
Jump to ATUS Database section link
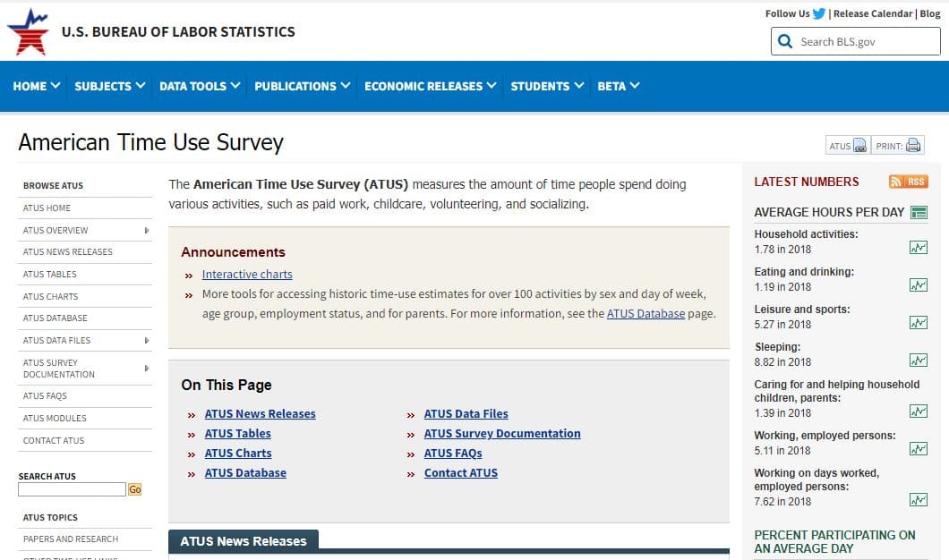tap(245, 473)
